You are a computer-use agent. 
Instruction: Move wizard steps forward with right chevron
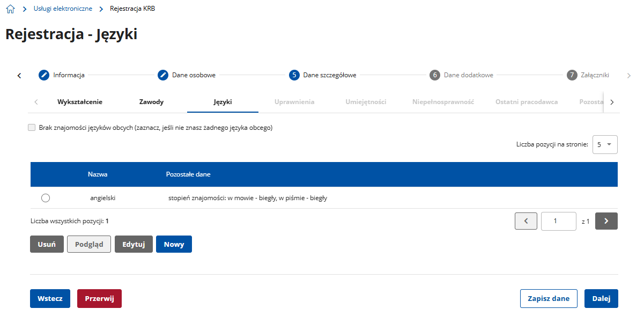pyautogui.click(x=629, y=76)
